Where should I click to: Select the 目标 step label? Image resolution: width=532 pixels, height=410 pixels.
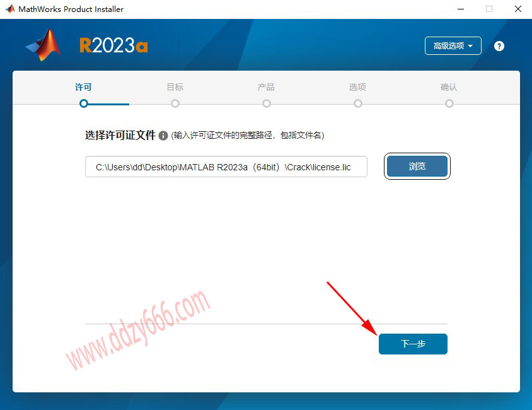(175, 87)
